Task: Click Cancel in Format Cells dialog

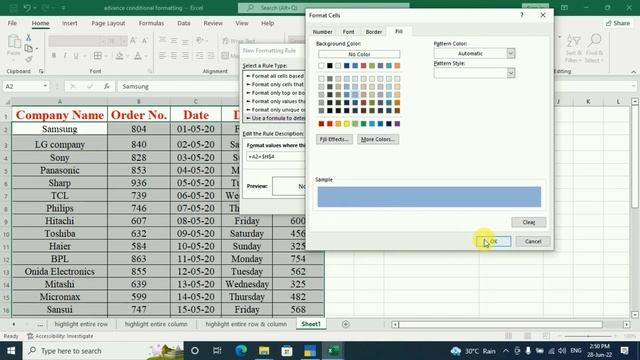Action: 533,241
